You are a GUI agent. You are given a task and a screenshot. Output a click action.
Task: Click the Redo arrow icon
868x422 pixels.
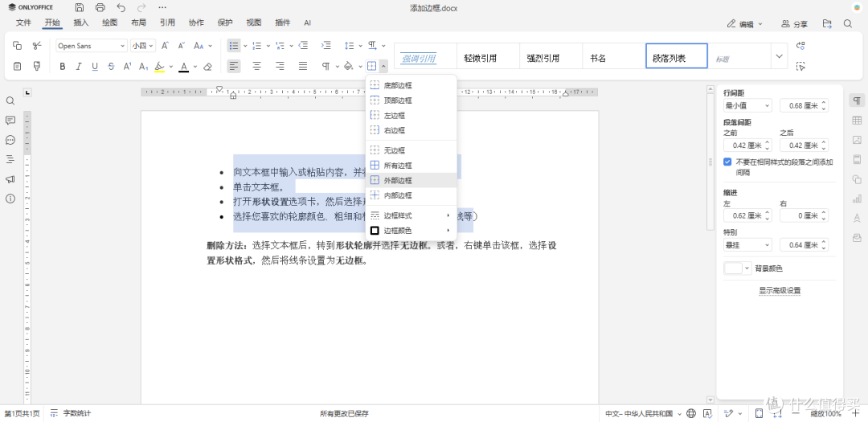tap(141, 8)
